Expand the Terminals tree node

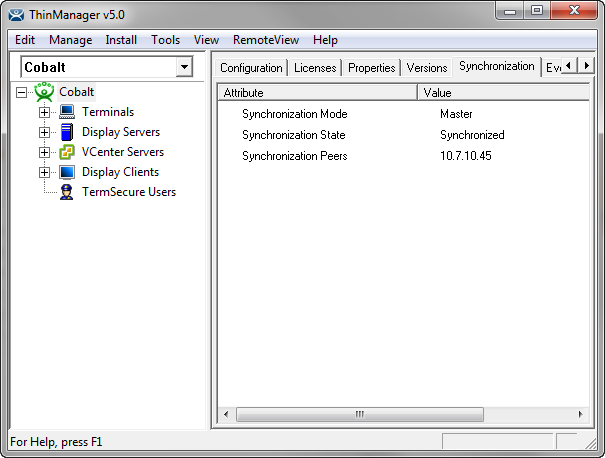point(44,112)
